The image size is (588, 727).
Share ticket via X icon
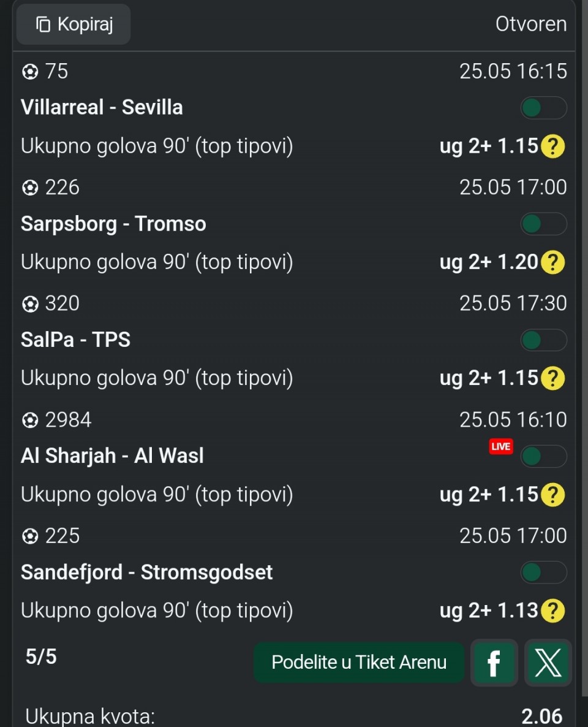coord(548,662)
